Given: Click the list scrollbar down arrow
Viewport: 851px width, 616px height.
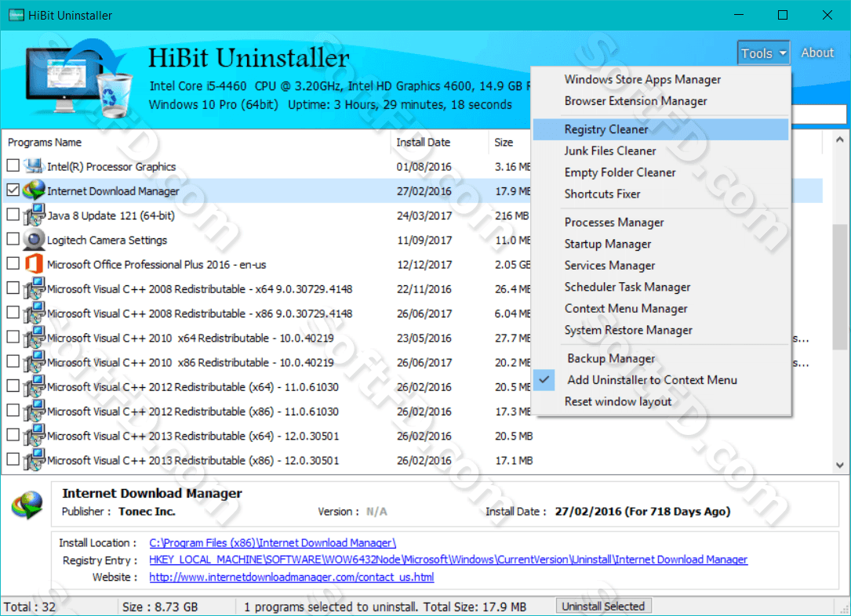Looking at the screenshot, I should click(x=839, y=465).
